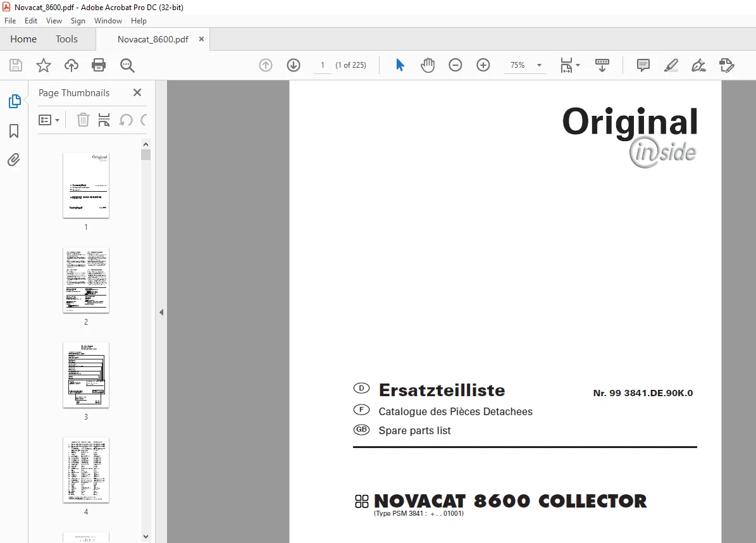
Task: Click the '(1 of 225)' page count text
Action: click(x=350, y=65)
